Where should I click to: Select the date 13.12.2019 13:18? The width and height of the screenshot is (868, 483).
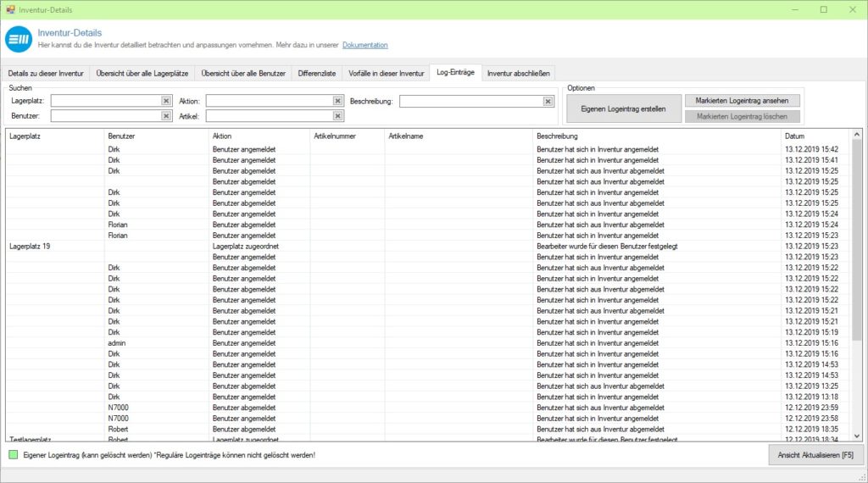point(811,397)
